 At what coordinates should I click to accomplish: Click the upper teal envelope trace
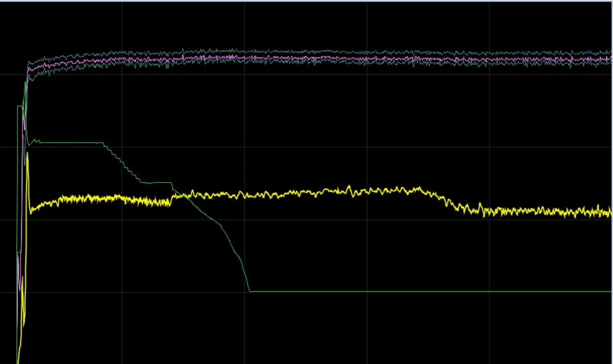coord(319,51)
